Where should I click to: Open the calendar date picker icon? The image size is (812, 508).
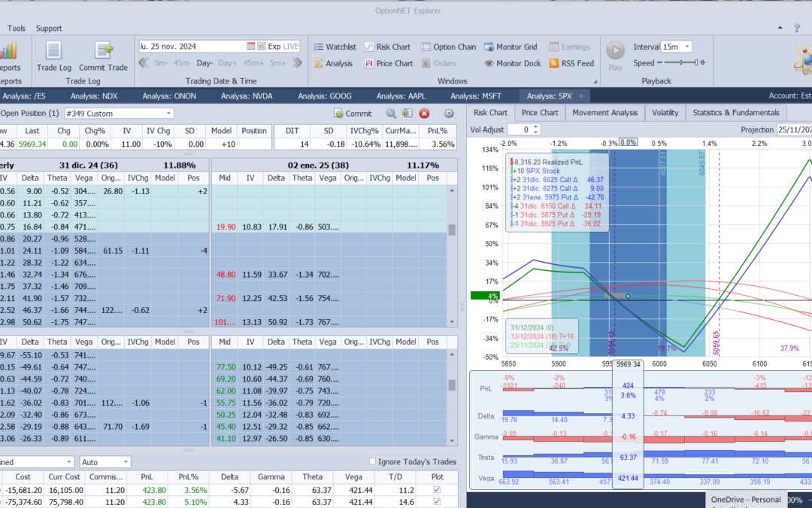pos(250,46)
